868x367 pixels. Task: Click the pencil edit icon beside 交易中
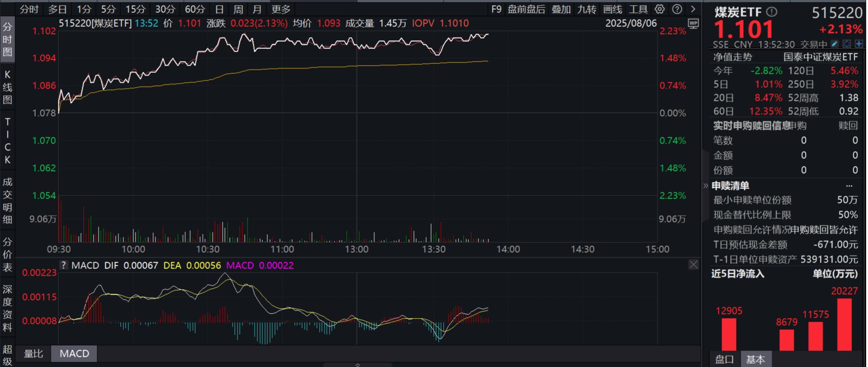pyautogui.click(x=835, y=44)
